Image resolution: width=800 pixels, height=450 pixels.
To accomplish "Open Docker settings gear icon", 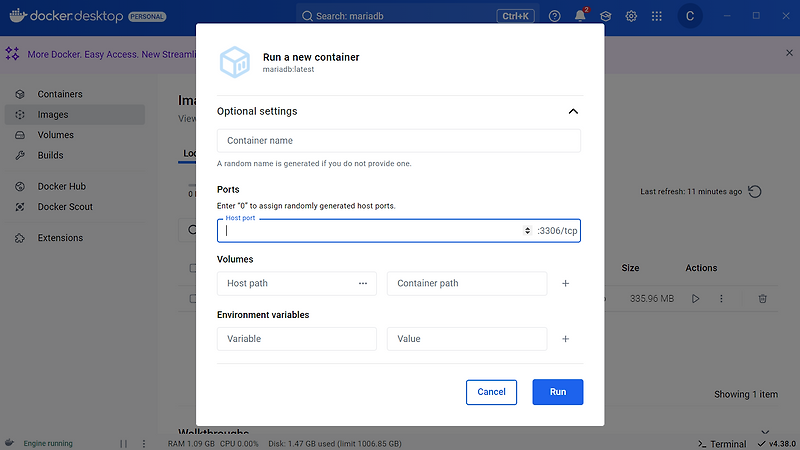I will click(632, 16).
